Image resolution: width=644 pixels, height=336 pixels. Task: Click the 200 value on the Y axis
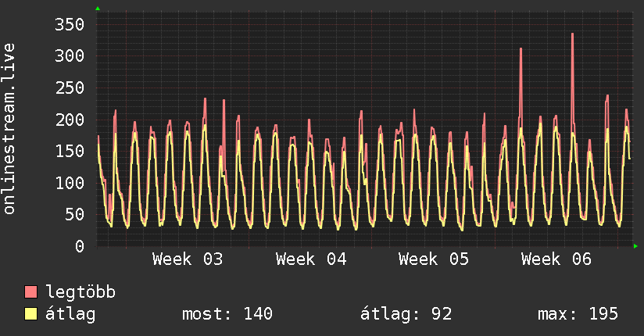point(70,120)
